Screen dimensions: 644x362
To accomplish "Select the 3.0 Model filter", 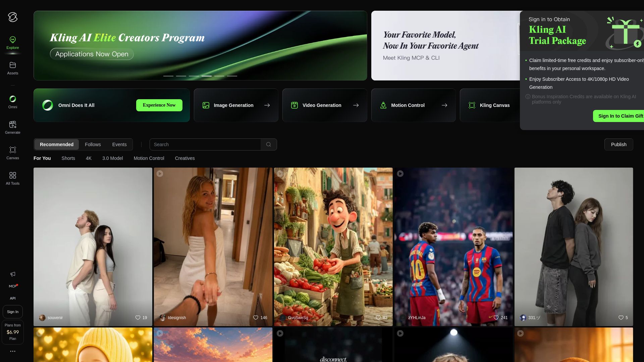I will pyautogui.click(x=113, y=158).
